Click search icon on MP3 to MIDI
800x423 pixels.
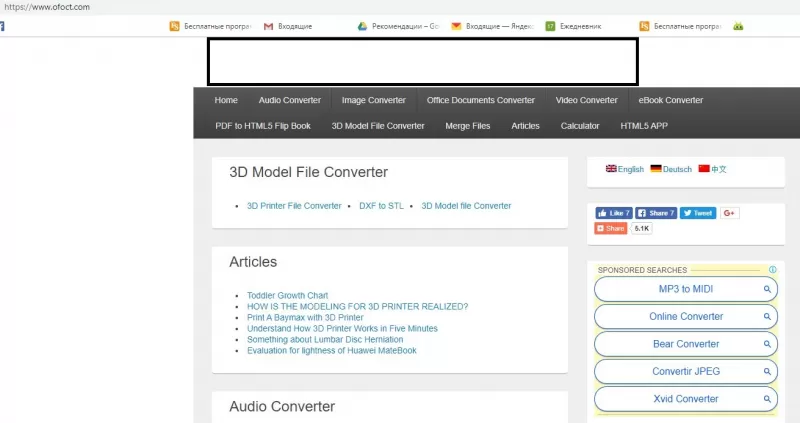click(x=767, y=289)
